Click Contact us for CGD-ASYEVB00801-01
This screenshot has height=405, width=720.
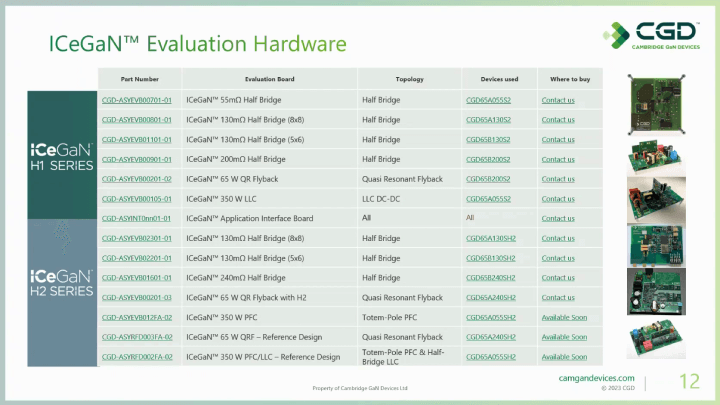(558, 119)
